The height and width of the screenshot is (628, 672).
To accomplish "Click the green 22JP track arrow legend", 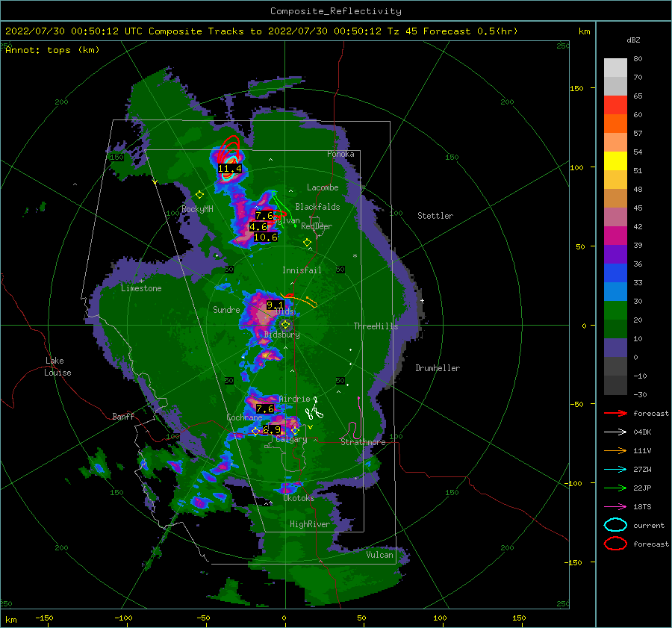I will pos(615,488).
